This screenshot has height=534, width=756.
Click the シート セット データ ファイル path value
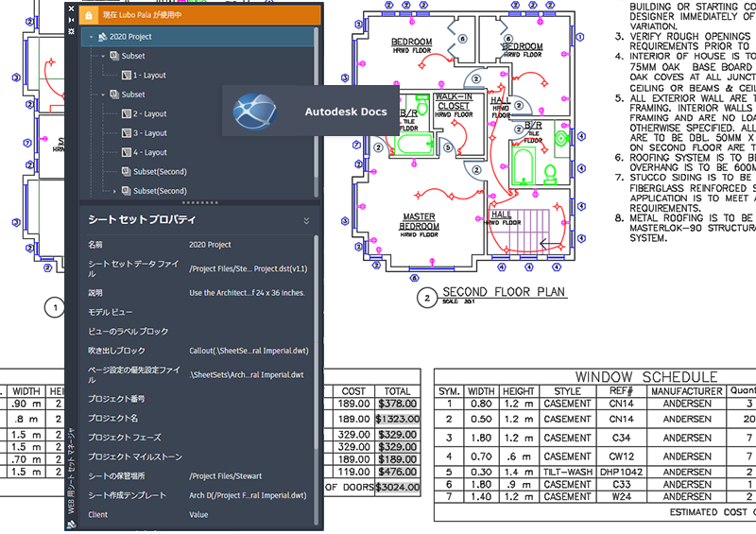(249, 268)
